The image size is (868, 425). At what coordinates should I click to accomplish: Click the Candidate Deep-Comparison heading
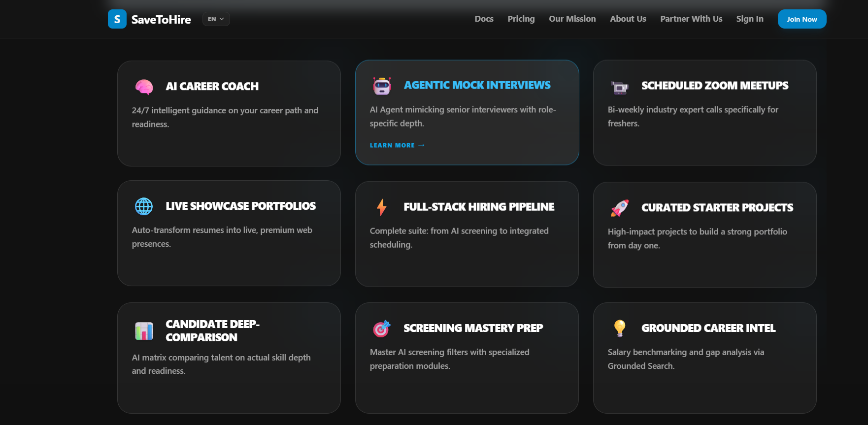coord(213,331)
